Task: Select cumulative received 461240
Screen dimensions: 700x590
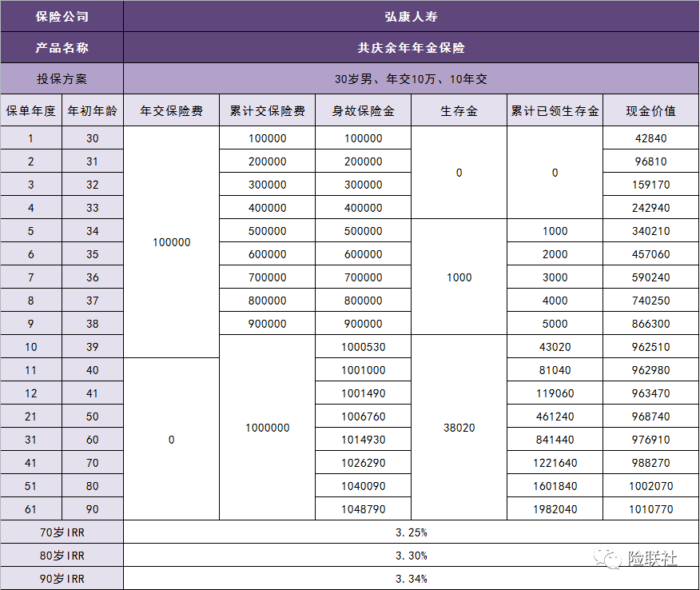Action: pyautogui.click(x=555, y=417)
